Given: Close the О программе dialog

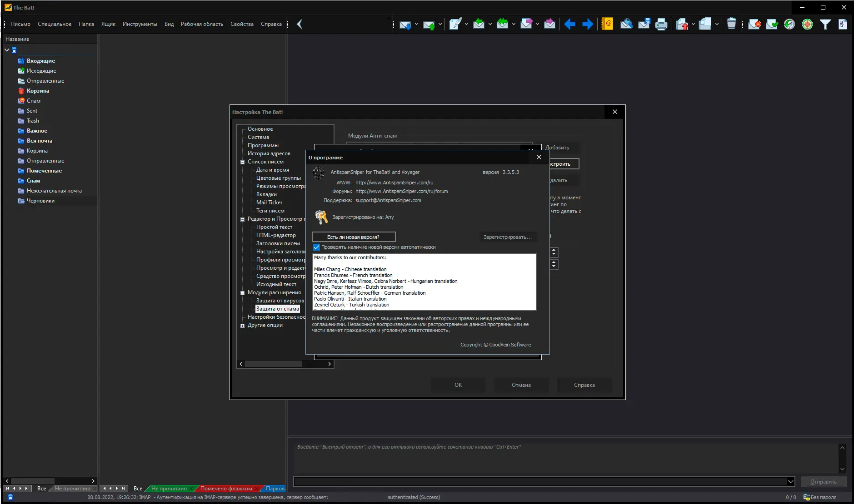Looking at the screenshot, I should [539, 157].
